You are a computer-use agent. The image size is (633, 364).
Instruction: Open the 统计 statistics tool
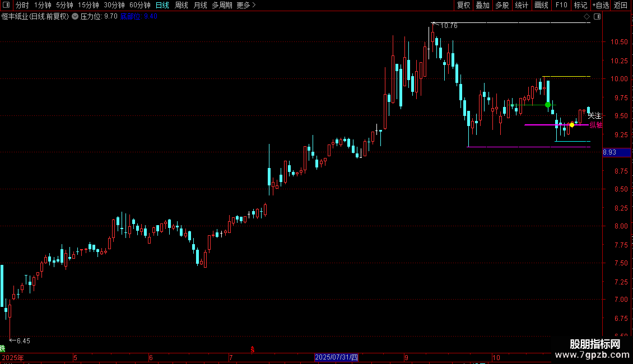[x=522, y=5]
